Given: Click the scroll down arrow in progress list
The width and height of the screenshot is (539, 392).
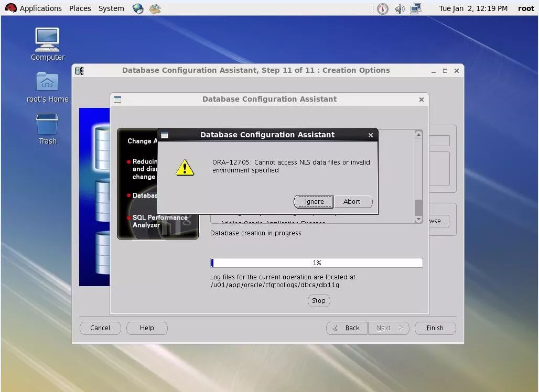Looking at the screenshot, I should point(419,219).
